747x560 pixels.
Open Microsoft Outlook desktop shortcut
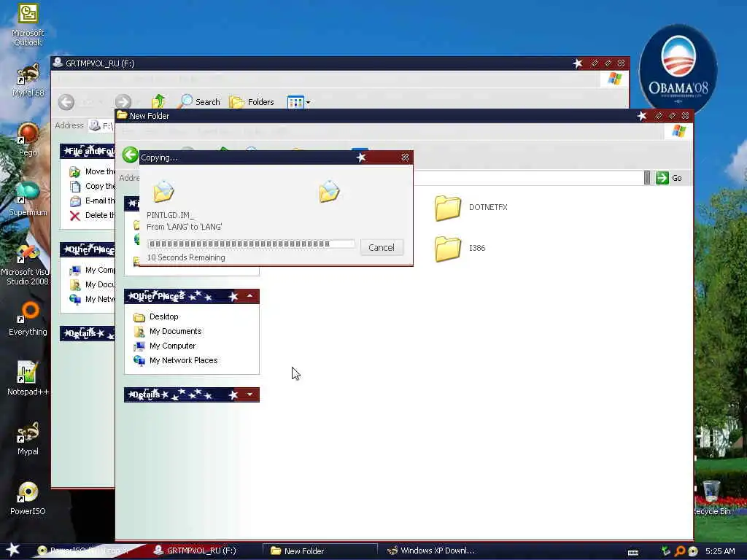28,25
